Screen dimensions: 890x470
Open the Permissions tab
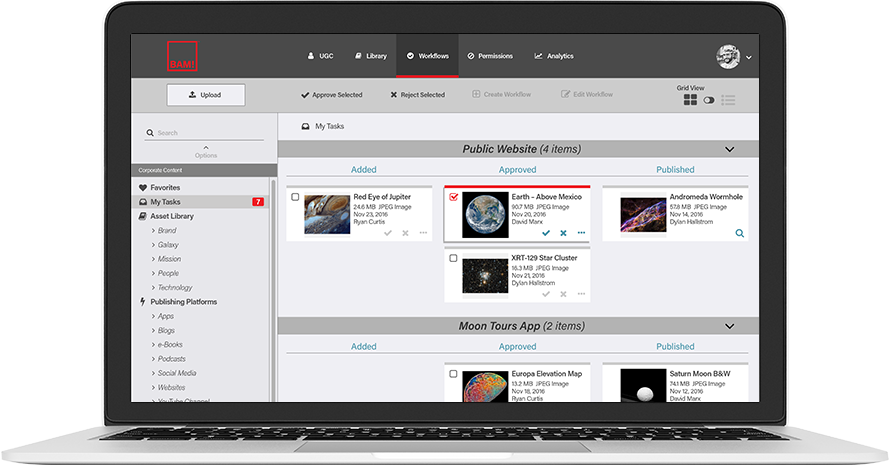[x=491, y=56]
